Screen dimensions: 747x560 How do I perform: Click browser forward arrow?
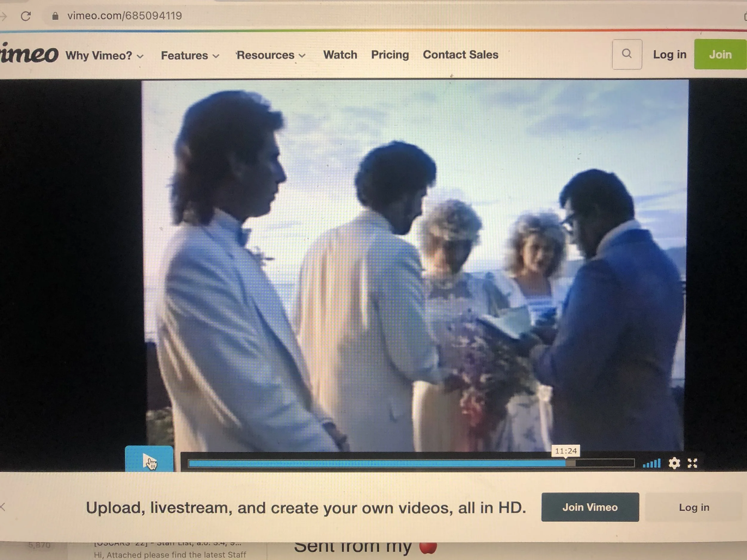(x=3, y=16)
